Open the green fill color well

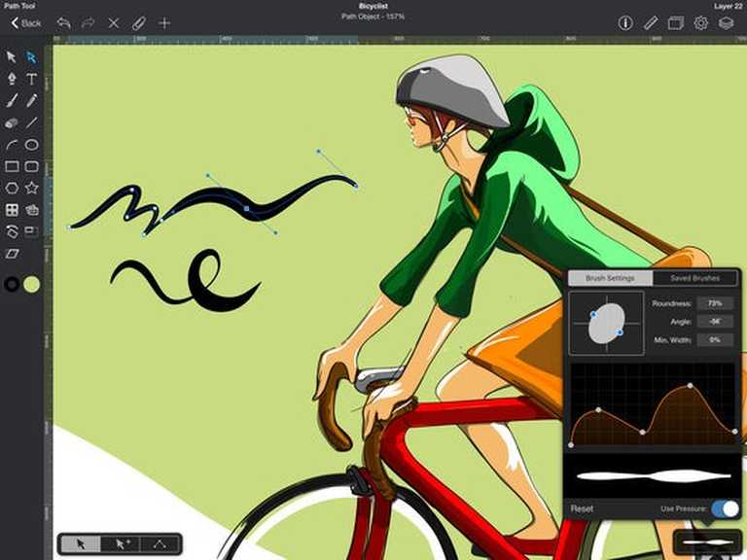point(32,284)
